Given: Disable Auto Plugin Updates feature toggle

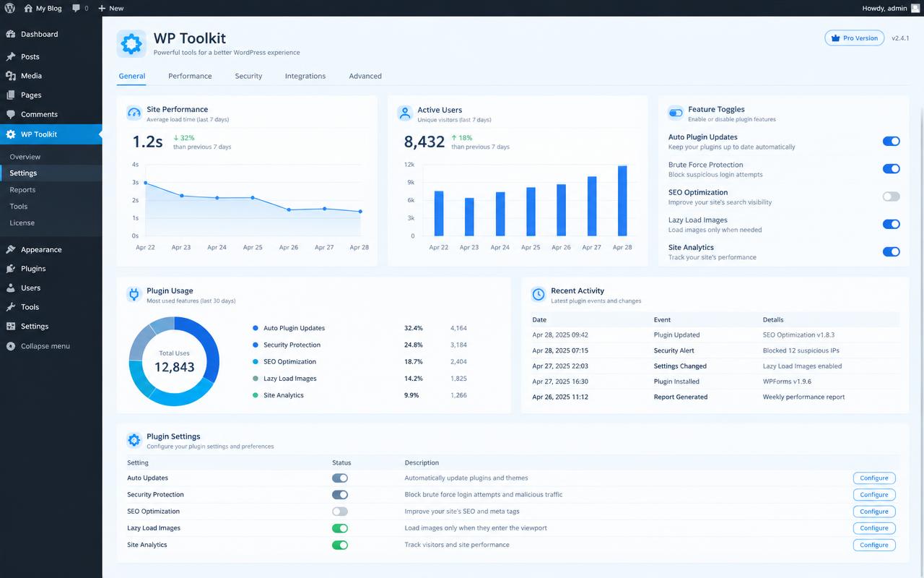Looking at the screenshot, I should click(x=892, y=142).
